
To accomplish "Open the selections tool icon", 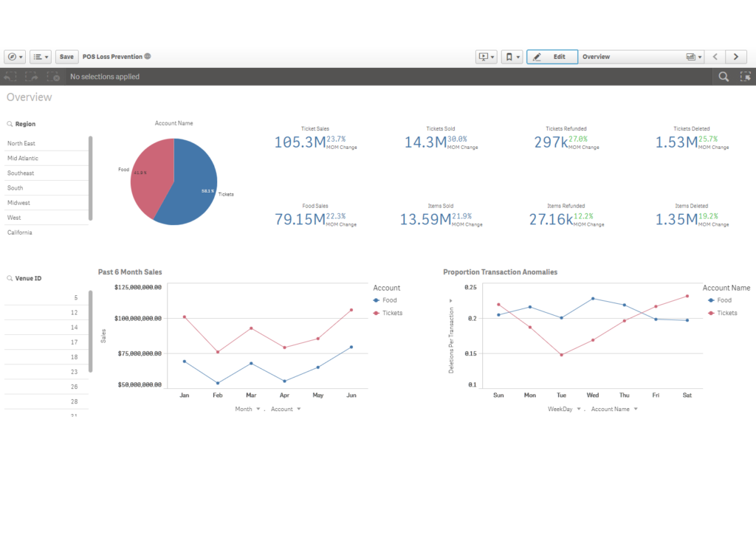I will click(745, 76).
